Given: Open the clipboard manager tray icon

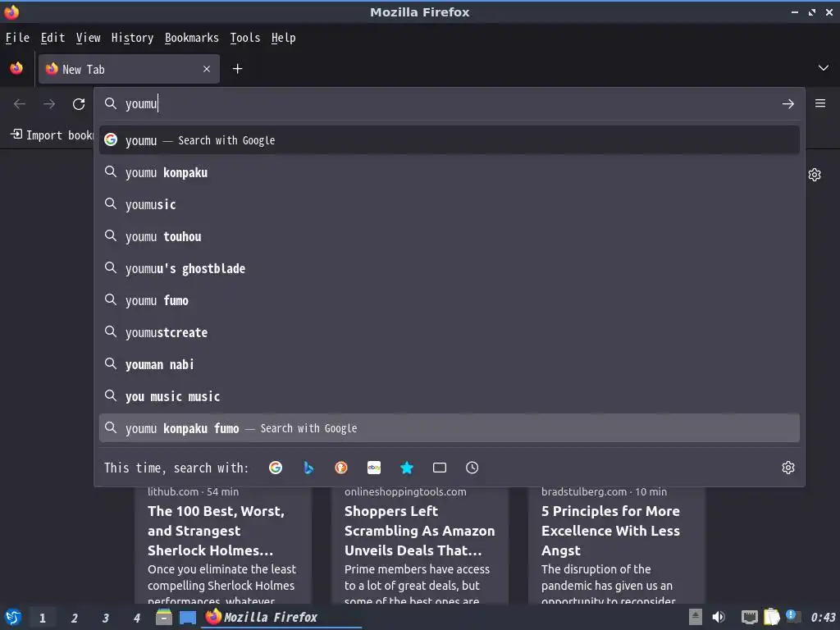Looking at the screenshot, I should pos(771,617).
